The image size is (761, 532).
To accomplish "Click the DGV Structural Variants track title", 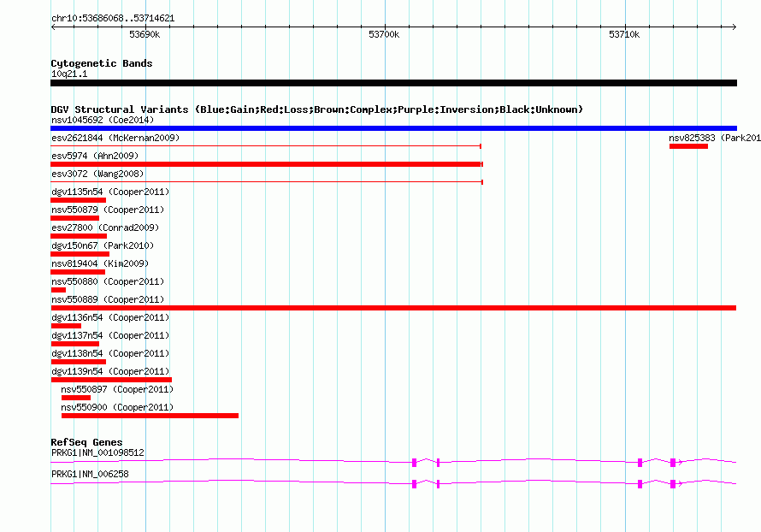I will [317, 109].
